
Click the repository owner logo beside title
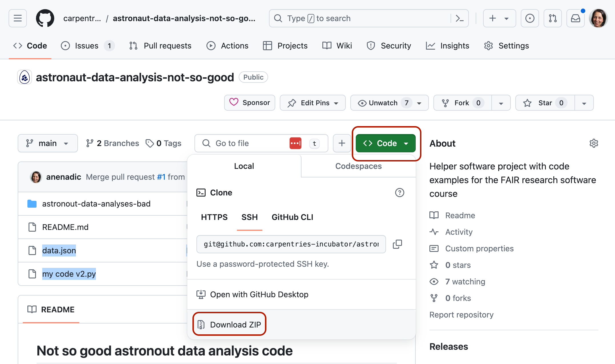pyautogui.click(x=25, y=77)
